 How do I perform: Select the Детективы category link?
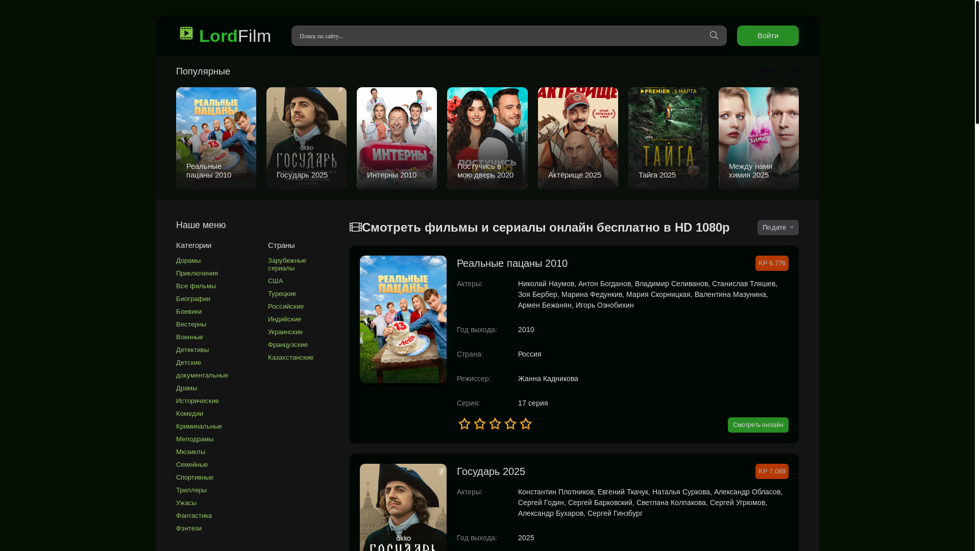coord(192,350)
